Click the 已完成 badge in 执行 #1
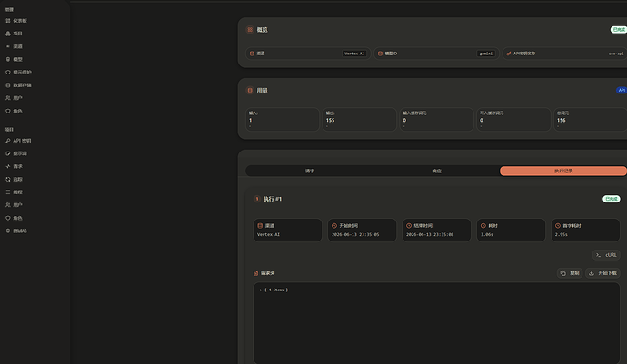The width and height of the screenshot is (627, 364). pos(612,199)
